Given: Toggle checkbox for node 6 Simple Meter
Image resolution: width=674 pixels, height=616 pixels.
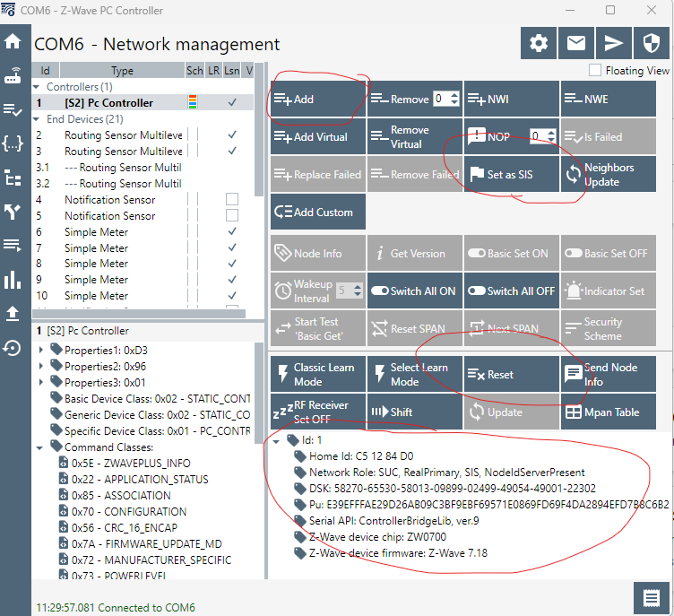Looking at the screenshot, I should [232, 231].
